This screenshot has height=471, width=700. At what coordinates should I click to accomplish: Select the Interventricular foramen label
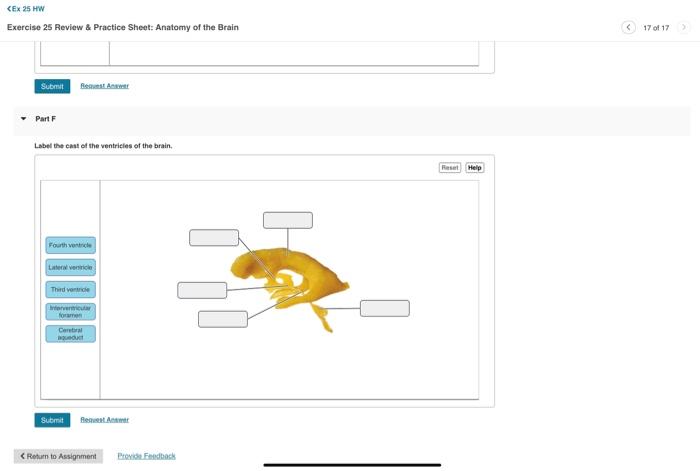[71, 312]
